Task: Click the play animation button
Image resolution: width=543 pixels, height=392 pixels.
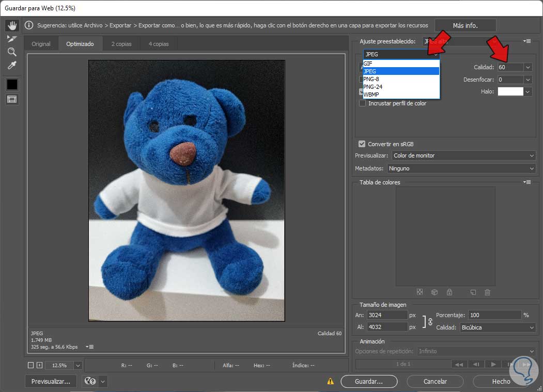Action: [x=493, y=364]
